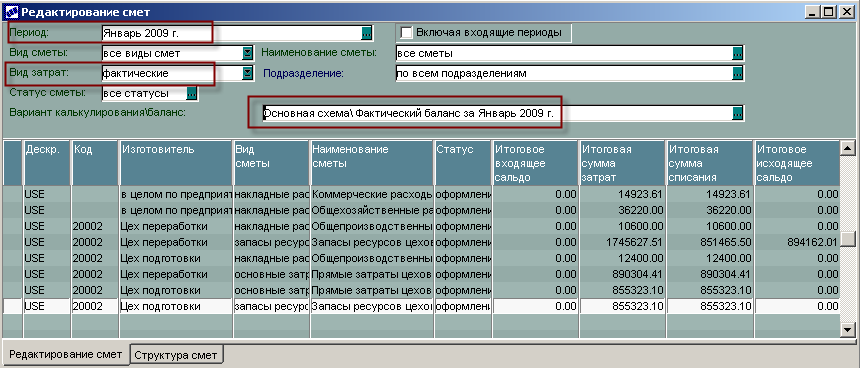Click the 'Дескр.' column header
This screenshot has width=860, height=368.
pyautogui.click(x=47, y=163)
